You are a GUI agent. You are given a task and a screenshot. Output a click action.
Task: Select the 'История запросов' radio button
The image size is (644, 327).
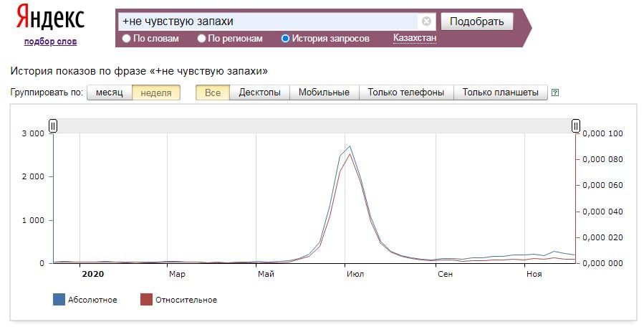(285, 38)
